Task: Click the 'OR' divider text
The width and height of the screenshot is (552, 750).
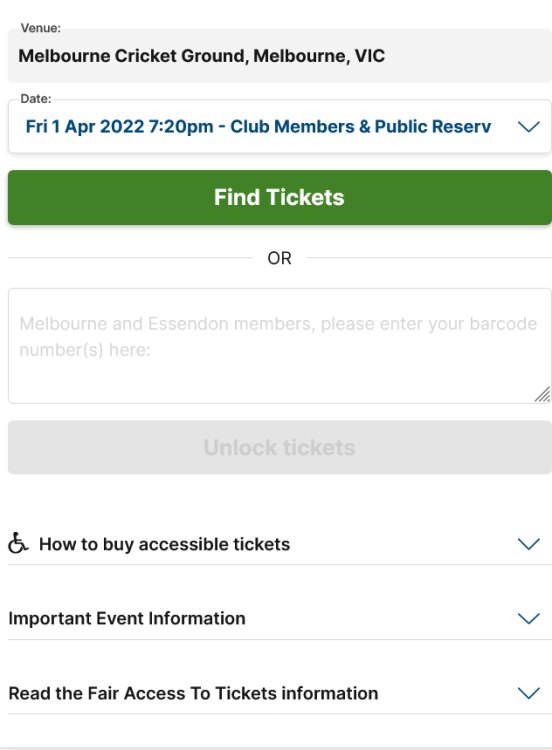Action: pos(279,258)
